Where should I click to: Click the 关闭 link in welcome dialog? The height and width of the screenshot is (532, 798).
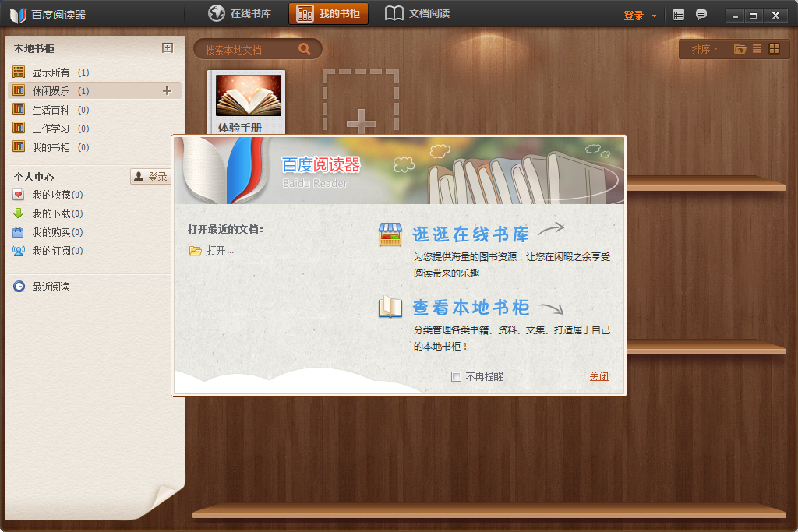599,376
